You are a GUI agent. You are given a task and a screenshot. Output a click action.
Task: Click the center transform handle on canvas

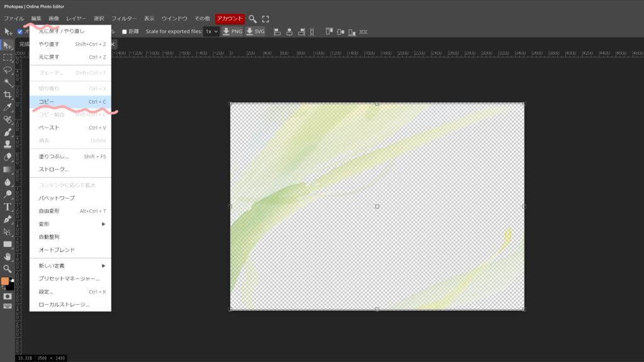pos(377,206)
